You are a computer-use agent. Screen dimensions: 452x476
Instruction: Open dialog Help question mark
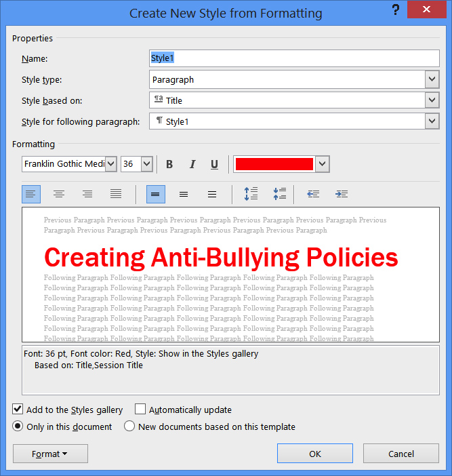coord(396,9)
